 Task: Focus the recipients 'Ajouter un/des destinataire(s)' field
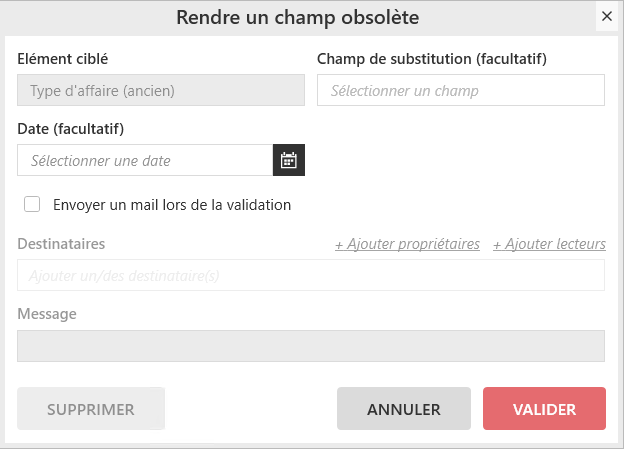point(311,275)
